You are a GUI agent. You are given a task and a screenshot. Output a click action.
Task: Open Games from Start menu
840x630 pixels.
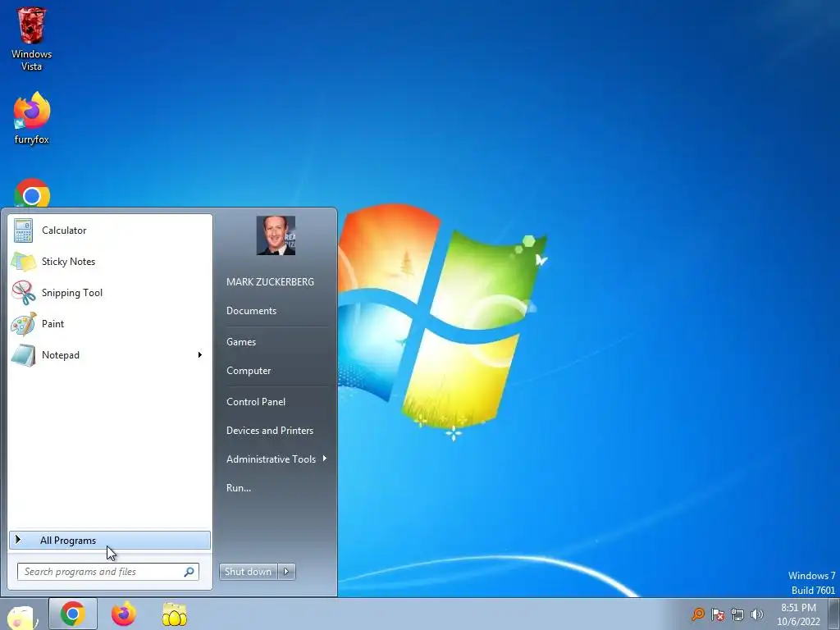(x=241, y=342)
